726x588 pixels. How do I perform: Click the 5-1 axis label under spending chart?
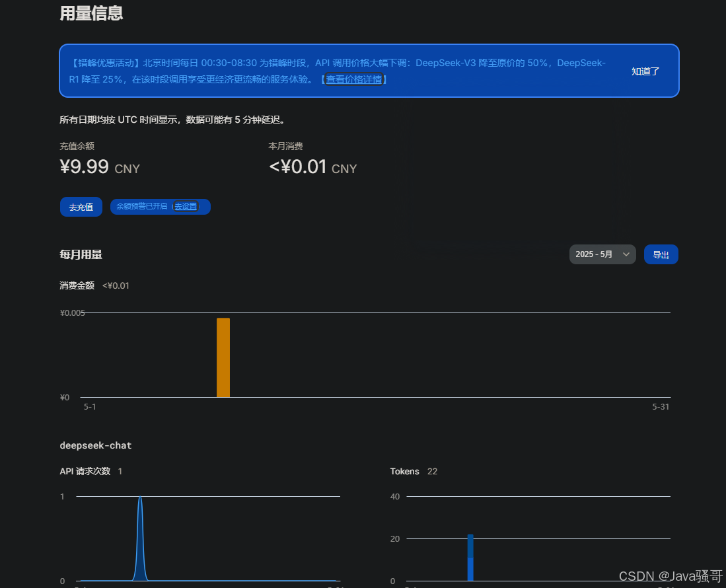(90, 407)
